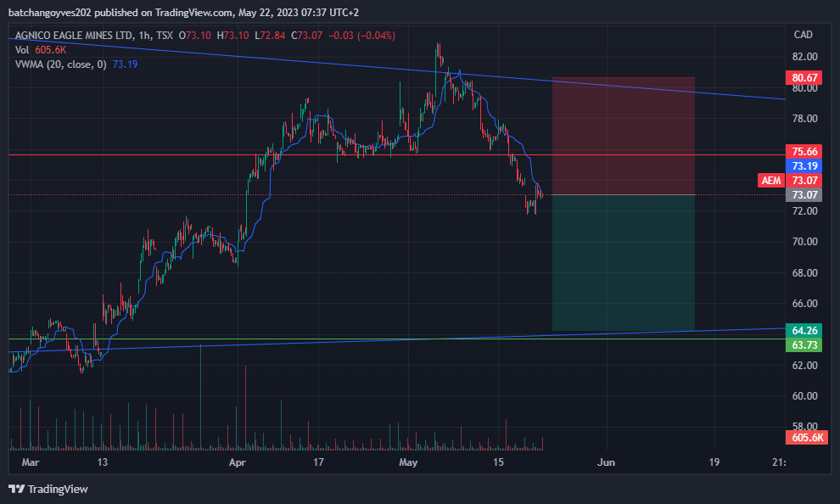Click the 64.26 target price label
840x504 pixels.
click(804, 330)
